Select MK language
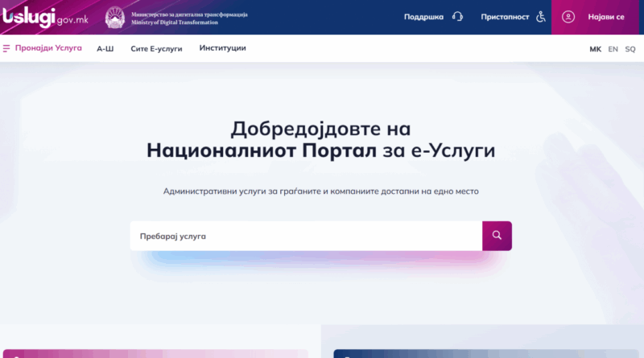Image resolution: width=644 pixels, height=358 pixels. tap(595, 49)
